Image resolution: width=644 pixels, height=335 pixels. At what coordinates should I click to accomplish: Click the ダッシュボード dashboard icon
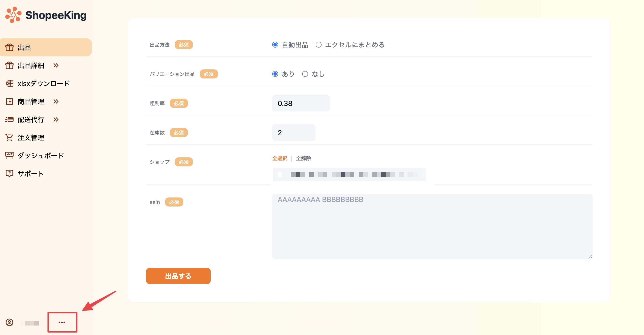coord(9,155)
